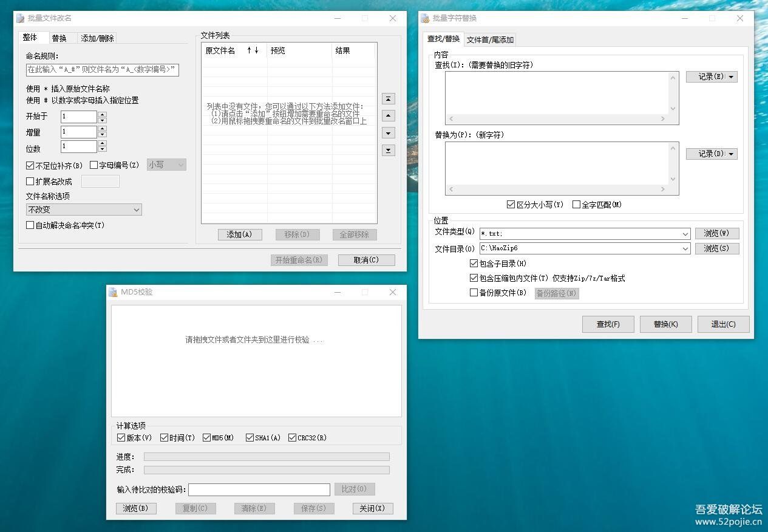Expand the 文件类型 combo box
The image size is (768, 532).
(x=685, y=234)
